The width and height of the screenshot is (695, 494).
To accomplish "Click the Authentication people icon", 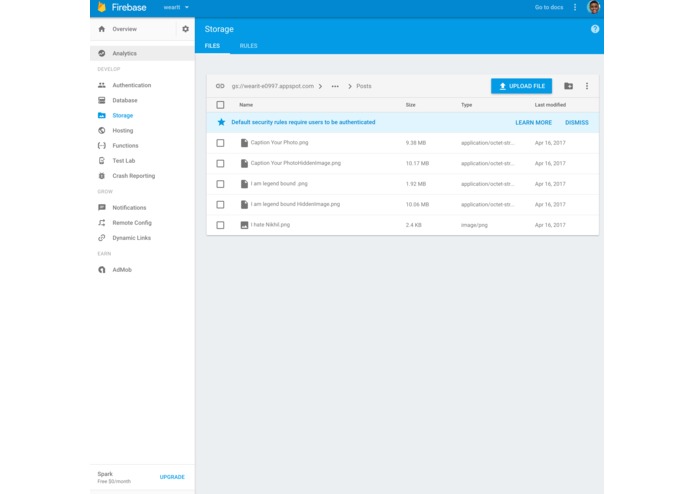I will point(102,85).
